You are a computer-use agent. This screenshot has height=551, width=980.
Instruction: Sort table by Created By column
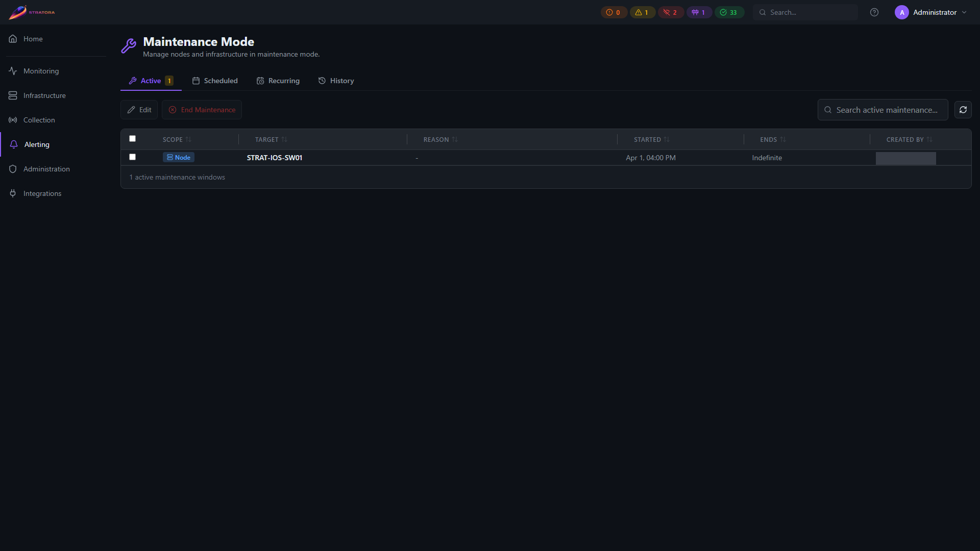click(909, 139)
